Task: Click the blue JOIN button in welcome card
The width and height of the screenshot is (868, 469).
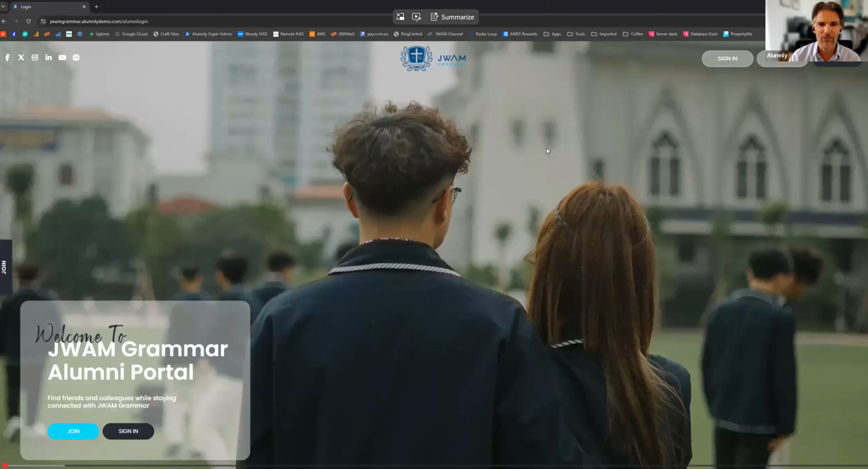Action: point(73,431)
